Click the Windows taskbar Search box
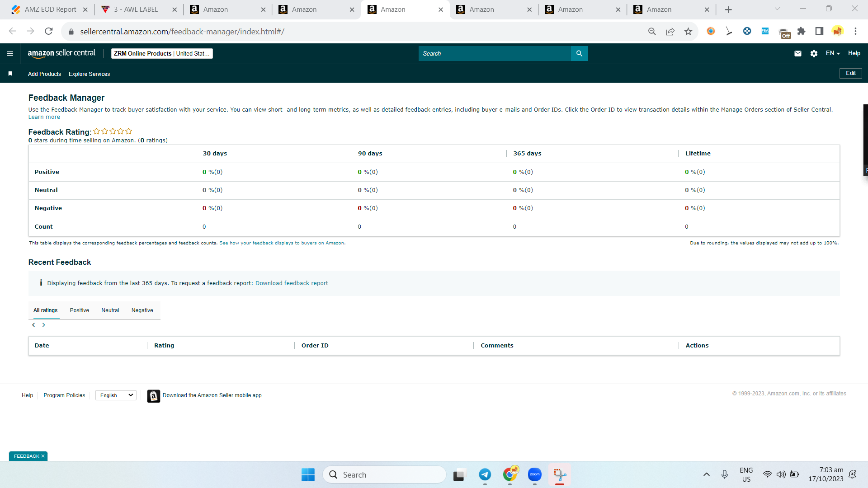Viewport: 868px width, 488px height. point(385,474)
